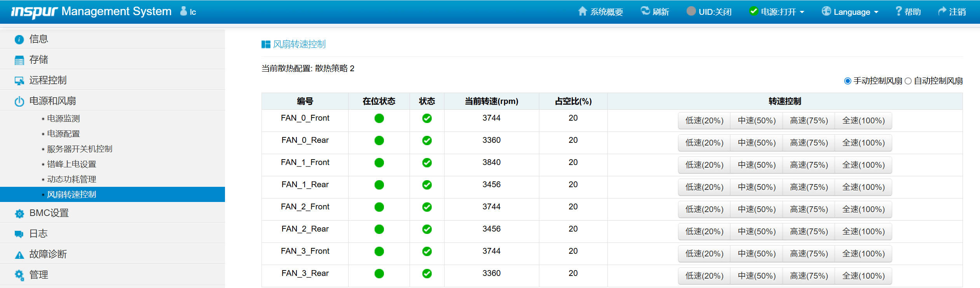
Task: Click the 存储 storage icon in sidebar
Action: [x=19, y=60]
